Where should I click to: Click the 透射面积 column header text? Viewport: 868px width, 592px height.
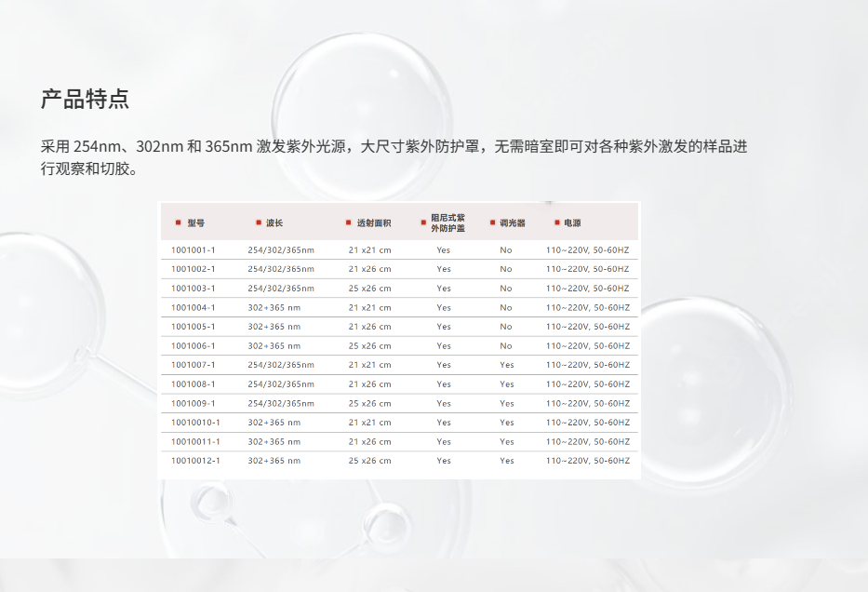[374, 223]
